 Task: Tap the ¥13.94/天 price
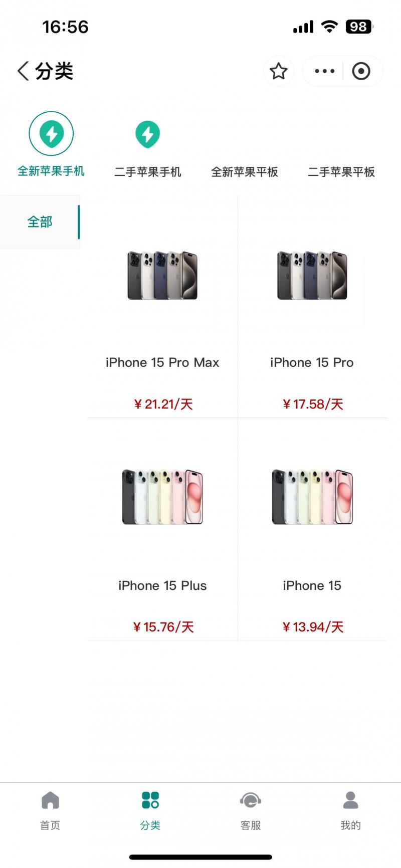[x=313, y=627]
